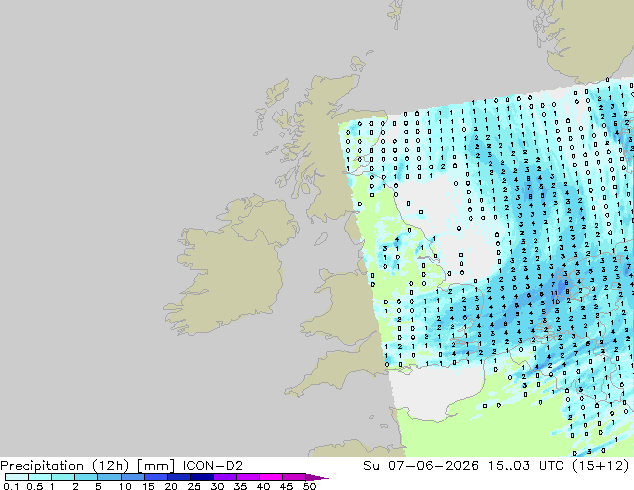Click the 'ICON-D2' model label

coord(213,466)
